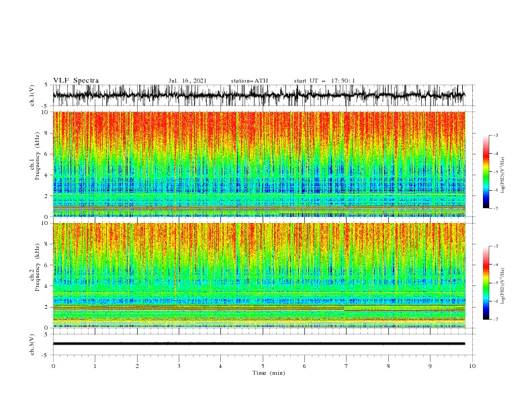Click the "-3" tick on ch.1 color bar

[x=496, y=135]
